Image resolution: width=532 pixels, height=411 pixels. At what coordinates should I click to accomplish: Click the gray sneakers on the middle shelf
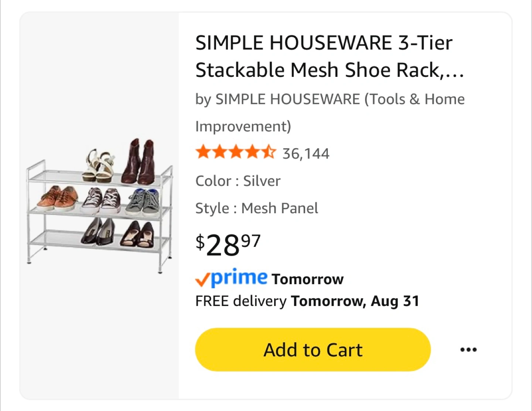tap(143, 202)
